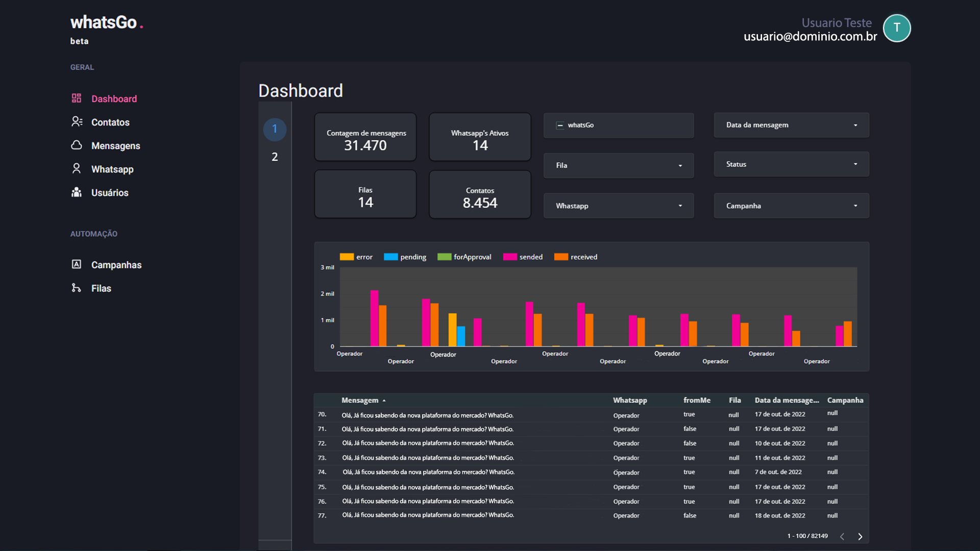This screenshot has height=551, width=980.
Task: Open the user avatar 'T' circle
Action: (x=897, y=28)
